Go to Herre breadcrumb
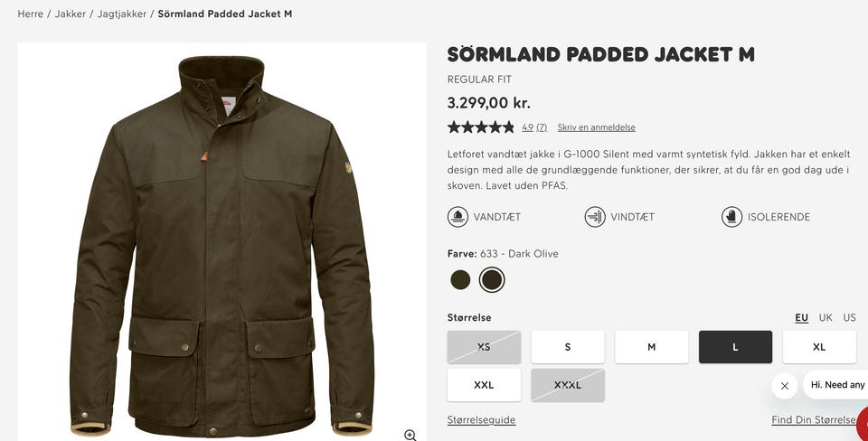The height and width of the screenshot is (441, 868). pyautogui.click(x=31, y=14)
